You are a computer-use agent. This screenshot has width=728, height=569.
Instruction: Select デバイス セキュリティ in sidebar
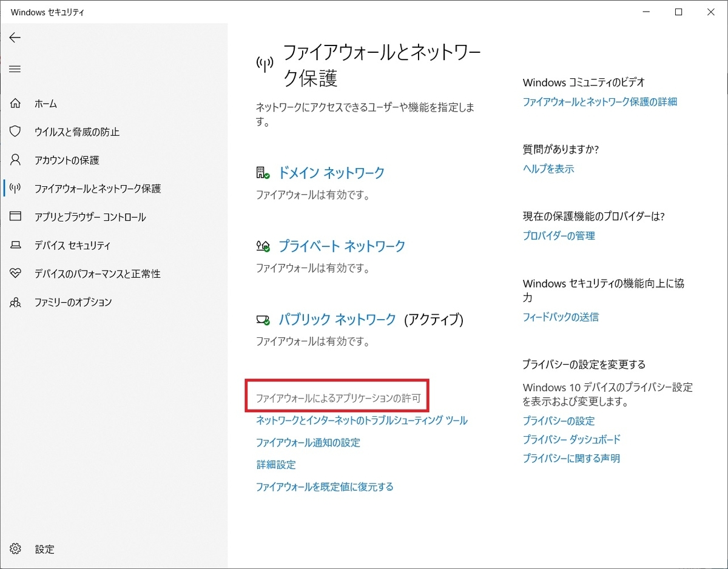pyautogui.click(x=73, y=245)
